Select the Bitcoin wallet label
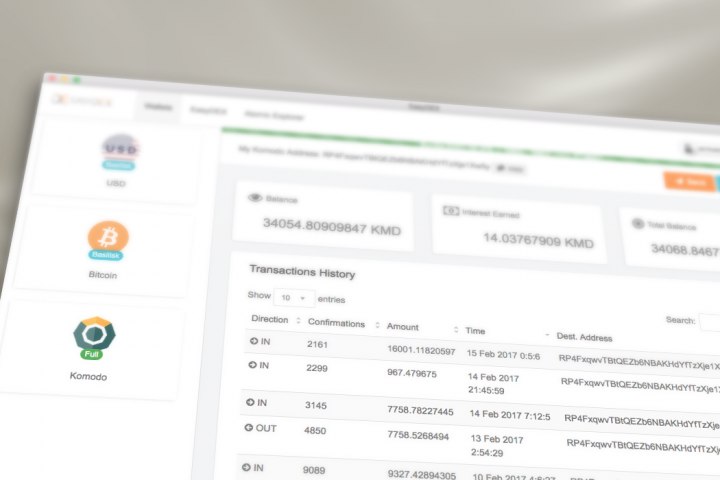This screenshot has height=480, width=720. [103, 275]
